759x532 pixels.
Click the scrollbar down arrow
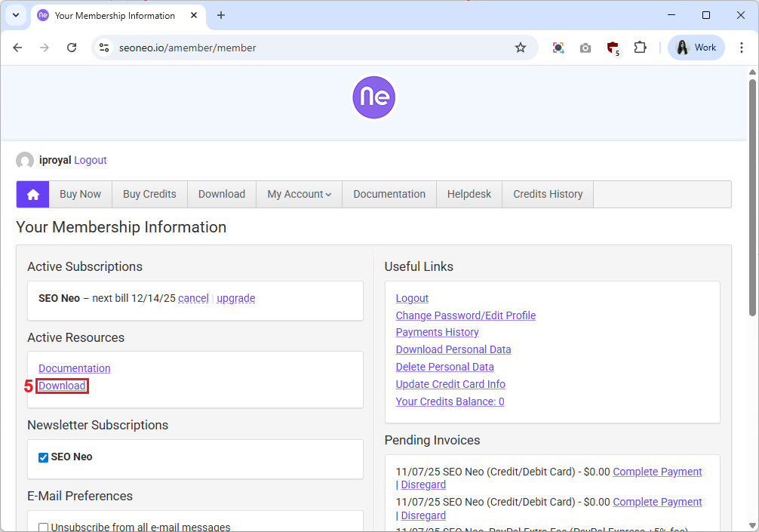click(752, 525)
